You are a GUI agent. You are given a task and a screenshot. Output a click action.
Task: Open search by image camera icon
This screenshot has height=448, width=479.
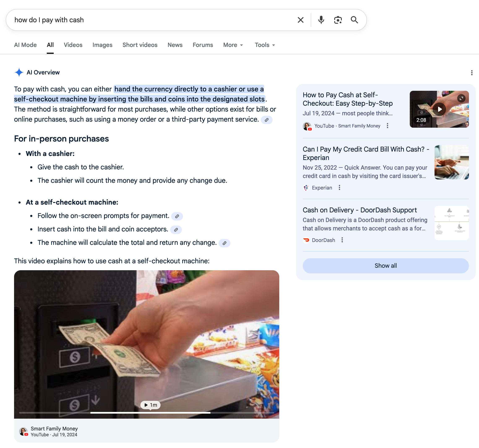click(x=338, y=20)
